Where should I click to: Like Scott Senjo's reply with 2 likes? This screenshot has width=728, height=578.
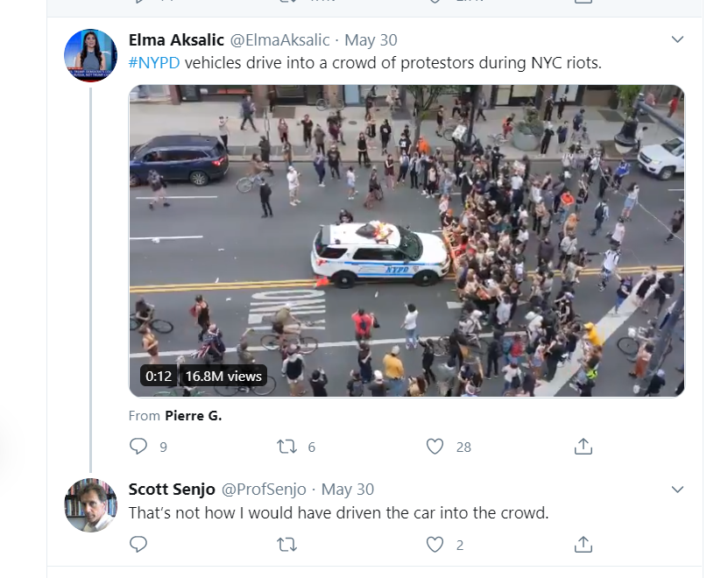[435, 544]
